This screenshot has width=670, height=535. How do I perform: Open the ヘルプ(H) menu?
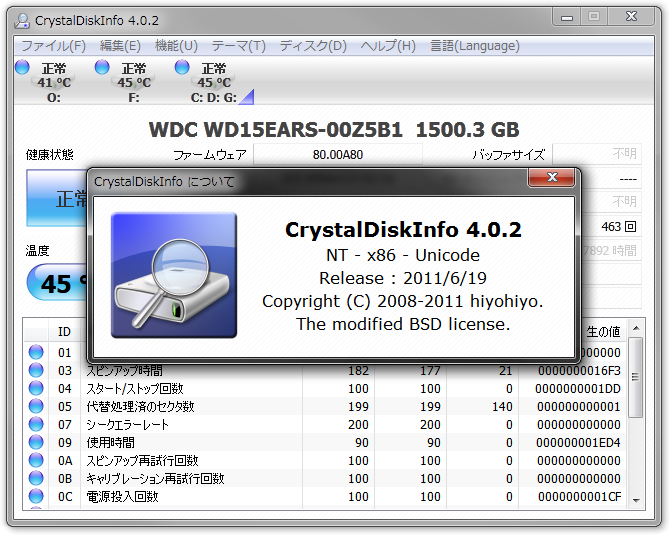[x=388, y=46]
